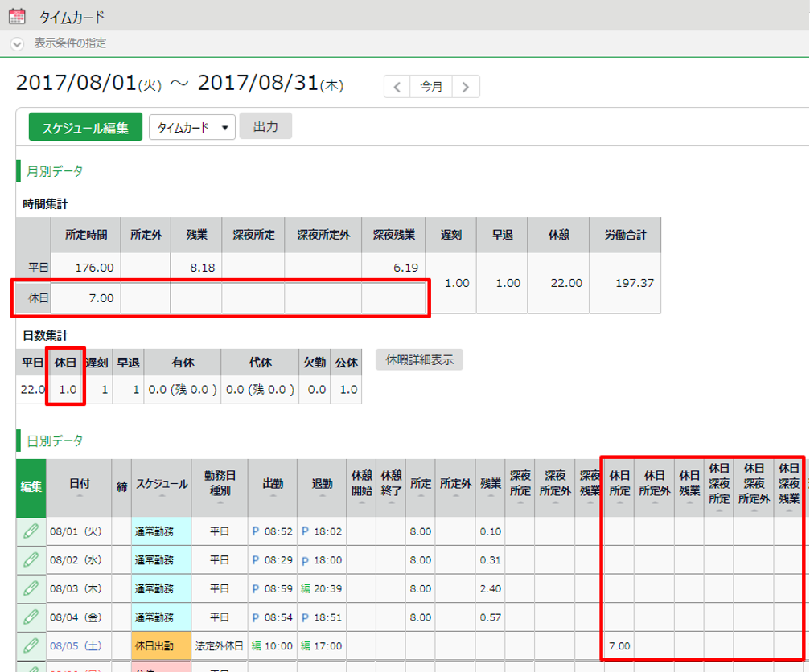Click the edit pencil icon for 08/01 row

tap(31, 531)
